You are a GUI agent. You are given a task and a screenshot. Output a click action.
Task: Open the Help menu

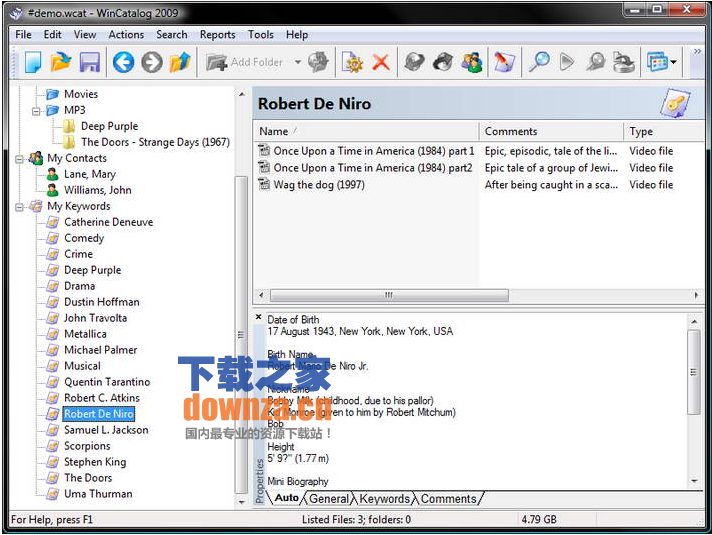tap(297, 35)
